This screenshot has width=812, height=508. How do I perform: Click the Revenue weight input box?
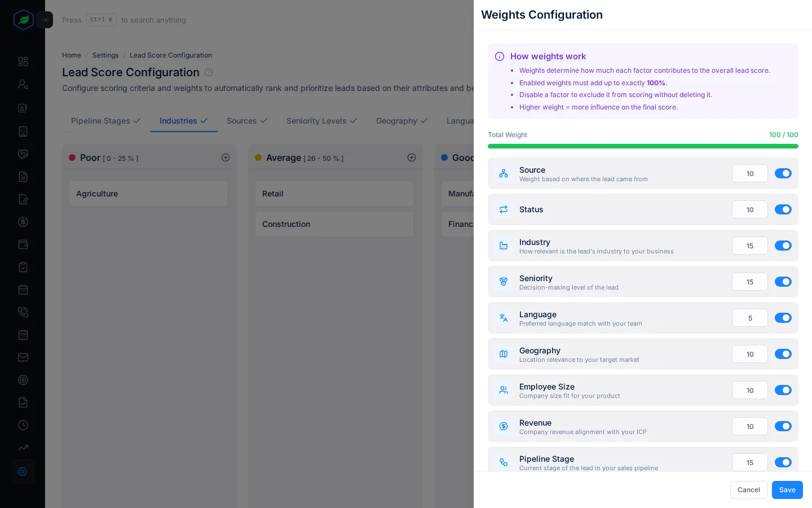(x=750, y=426)
